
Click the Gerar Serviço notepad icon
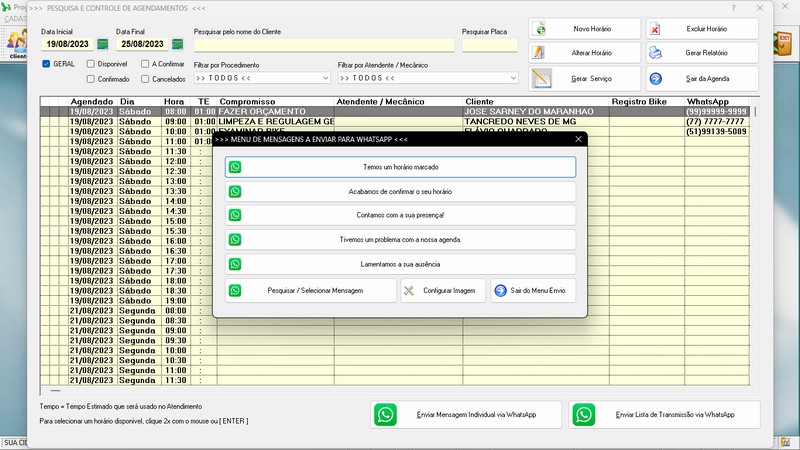pos(541,79)
